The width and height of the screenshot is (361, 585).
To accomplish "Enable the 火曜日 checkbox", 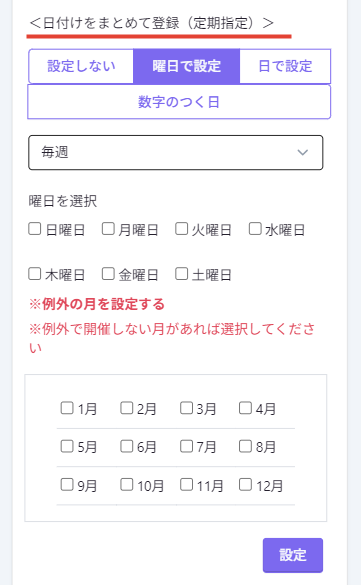I will (x=182, y=229).
